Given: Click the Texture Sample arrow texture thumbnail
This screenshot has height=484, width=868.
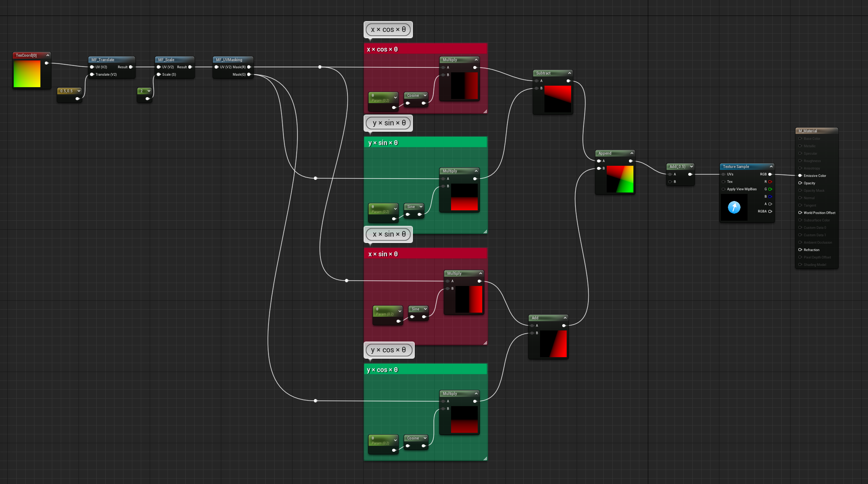Looking at the screenshot, I should pyautogui.click(x=734, y=207).
